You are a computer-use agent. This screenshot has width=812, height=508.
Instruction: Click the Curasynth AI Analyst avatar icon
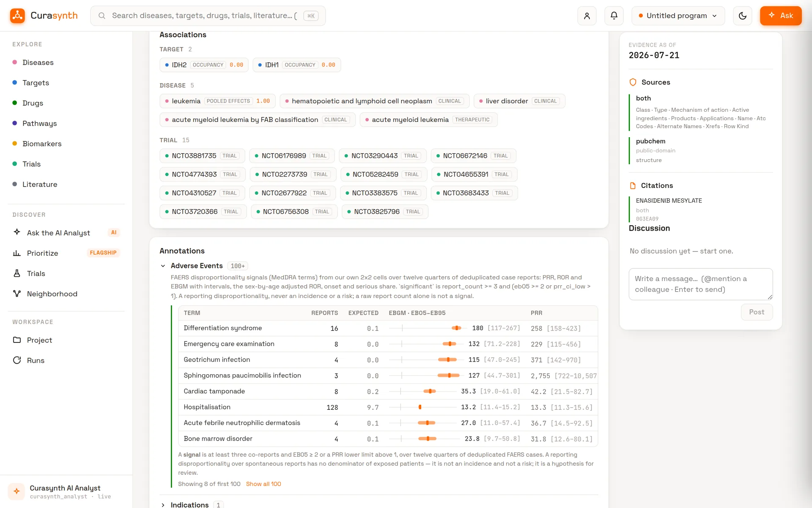16,491
